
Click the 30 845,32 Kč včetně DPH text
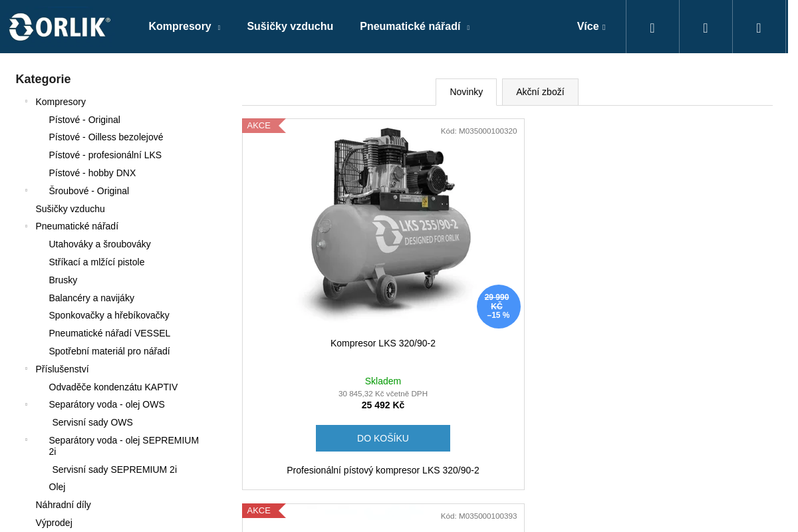tap(383, 394)
